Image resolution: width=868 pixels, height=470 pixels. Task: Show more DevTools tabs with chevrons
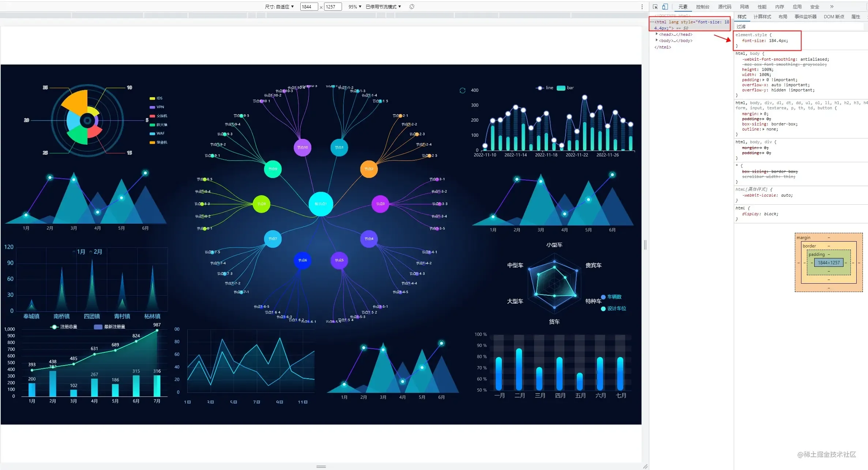click(x=831, y=7)
